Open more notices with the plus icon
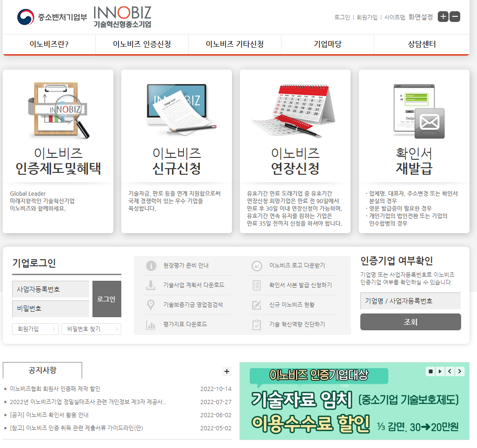Image resolution: width=477 pixels, height=448 pixels. 227,371
